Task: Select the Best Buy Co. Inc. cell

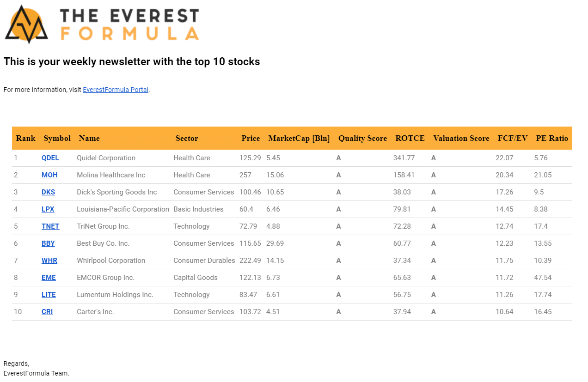Action: pos(103,243)
